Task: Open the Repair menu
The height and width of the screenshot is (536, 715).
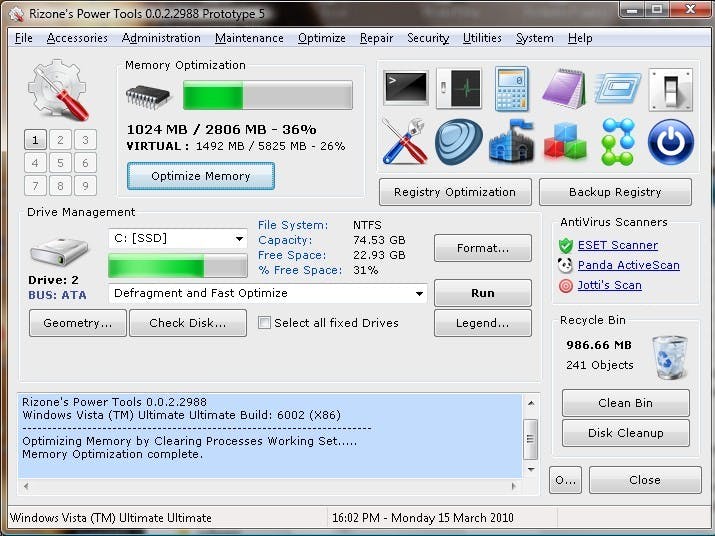Action: [x=376, y=38]
